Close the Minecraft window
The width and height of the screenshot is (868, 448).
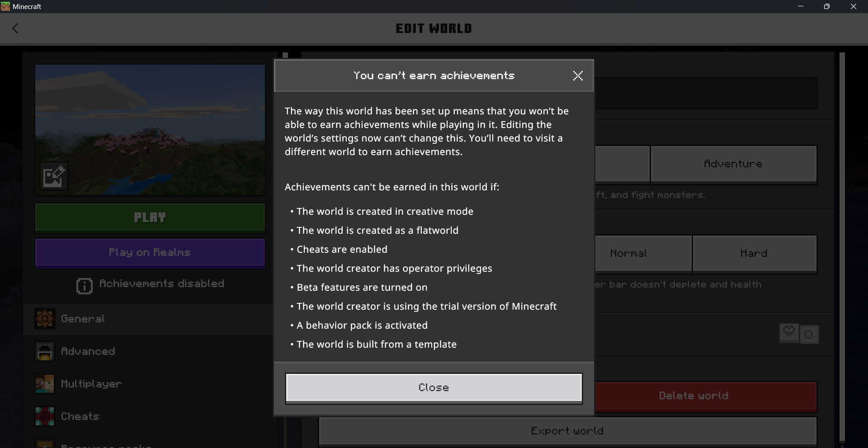pos(854,6)
